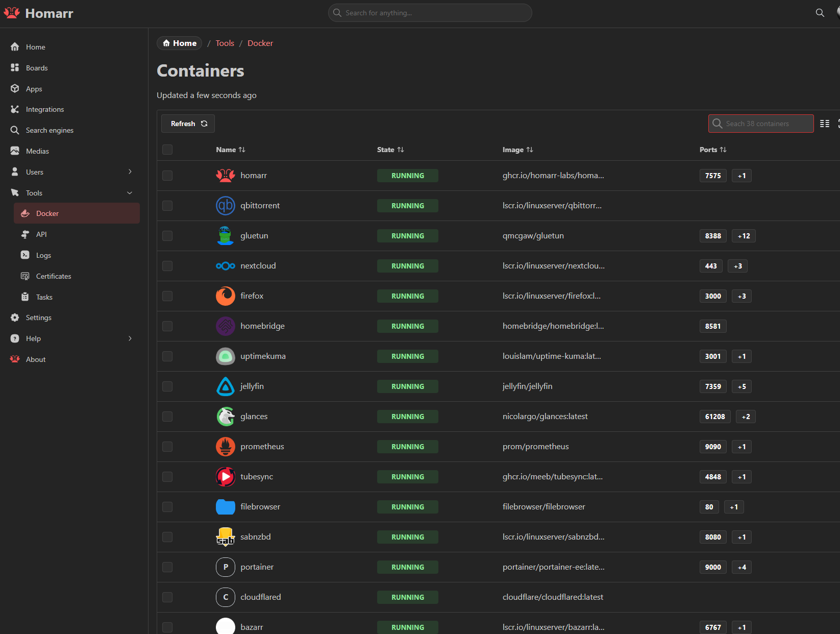Expand the Users sidebar submenu
Image resolution: width=840 pixels, height=634 pixels.
click(130, 172)
